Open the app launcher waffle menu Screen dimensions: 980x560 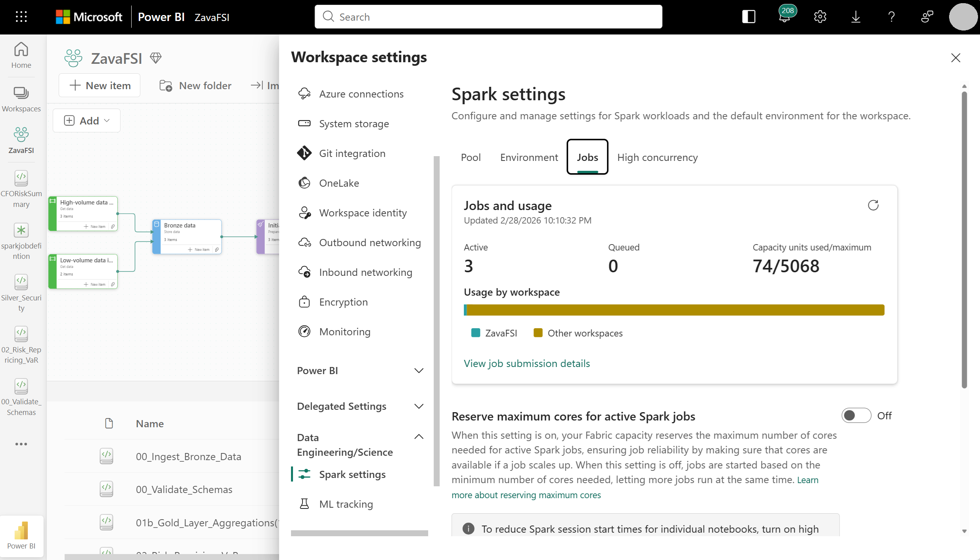point(21,17)
